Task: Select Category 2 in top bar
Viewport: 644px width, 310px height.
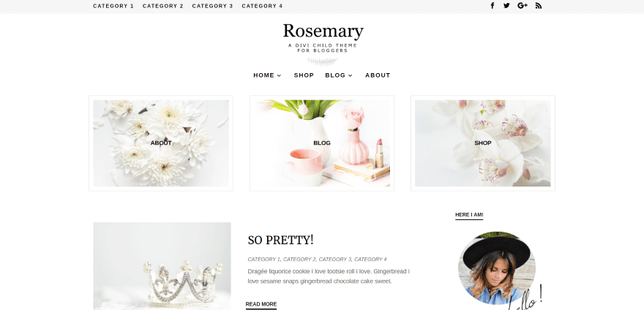Action: pos(163,6)
